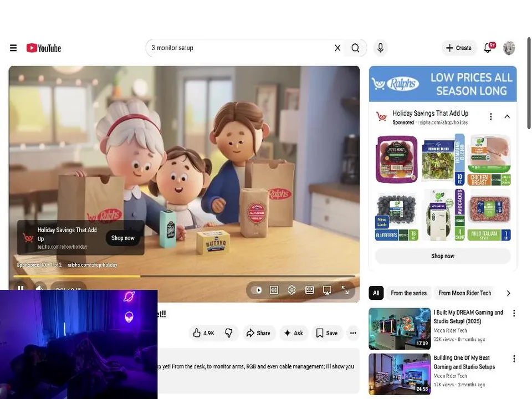Click the mild Italian sausage product image
532x399 pixels.
click(489, 216)
